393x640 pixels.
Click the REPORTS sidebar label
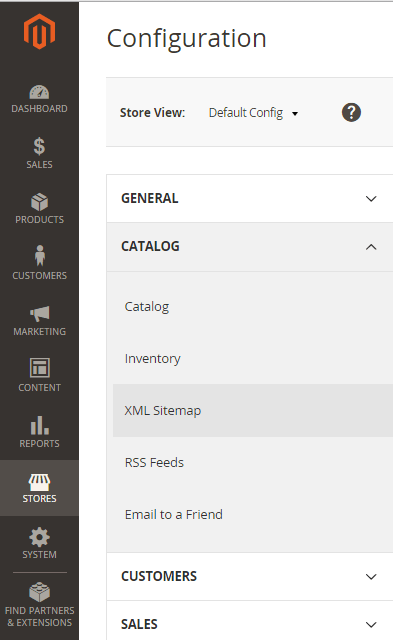(x=40, y=443)
